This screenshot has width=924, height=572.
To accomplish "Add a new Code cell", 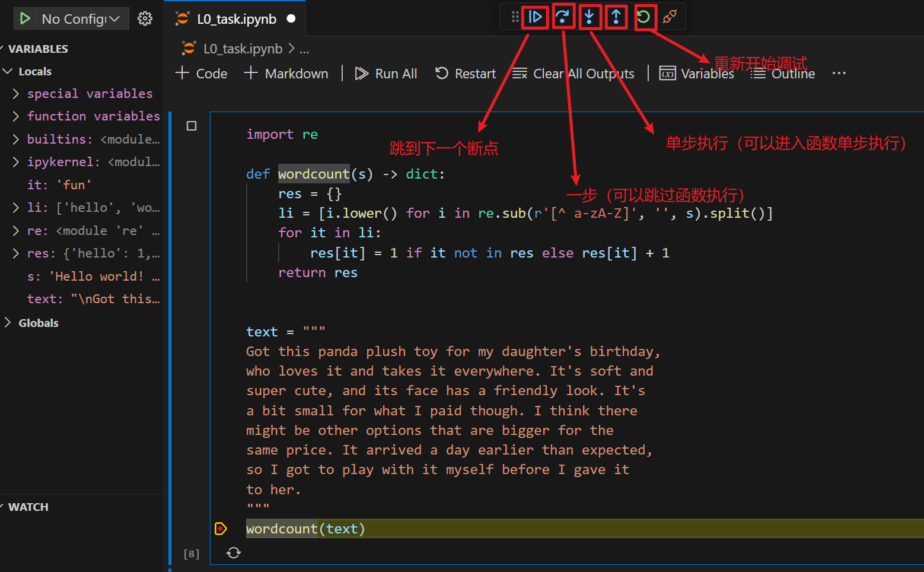I will tap(202, 74).
